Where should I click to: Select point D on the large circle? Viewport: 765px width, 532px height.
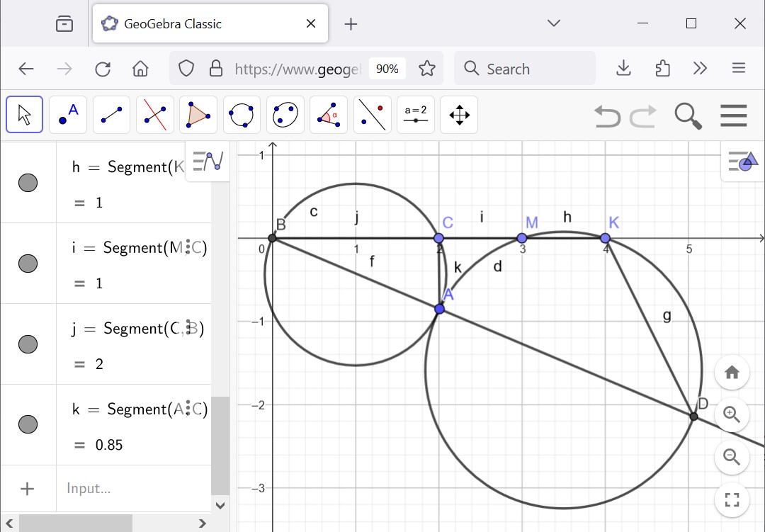(x=693, y=417)
